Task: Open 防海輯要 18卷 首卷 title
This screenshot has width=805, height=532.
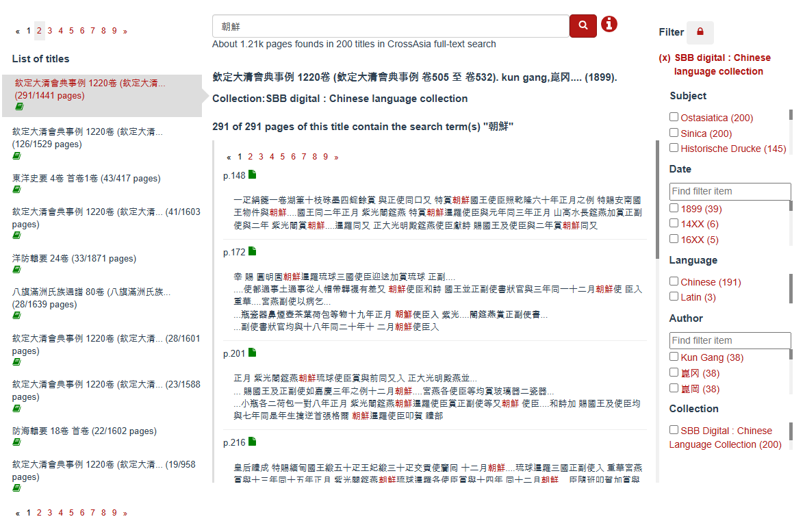Action: [x=84, y=431]
